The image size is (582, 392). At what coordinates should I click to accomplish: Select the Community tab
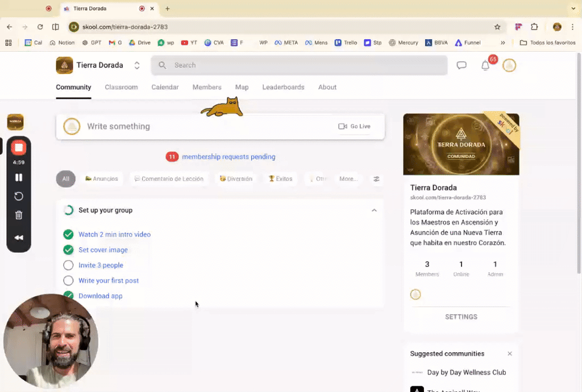point(73,87)
